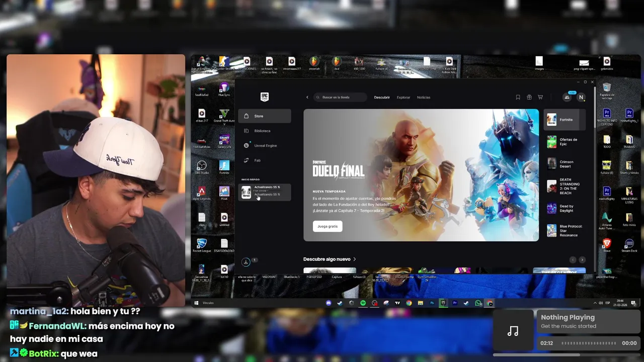
Task: Open the notification center icon
Action: pos(633,303)
